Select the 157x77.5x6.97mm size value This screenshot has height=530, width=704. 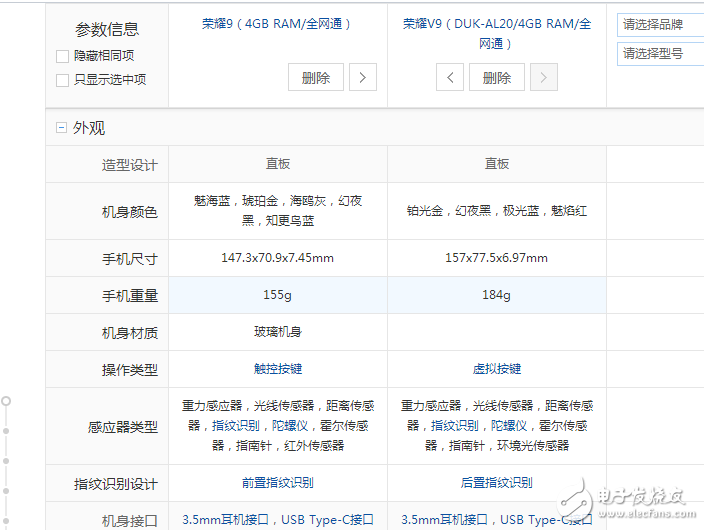click(497, 258)
